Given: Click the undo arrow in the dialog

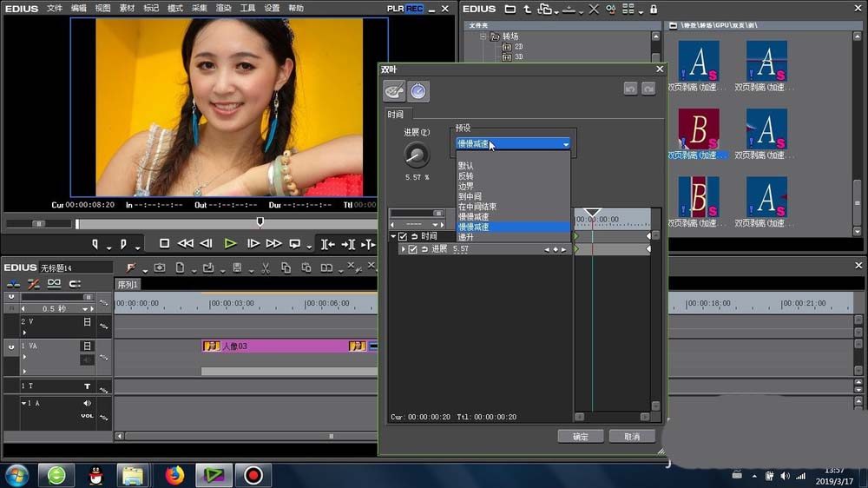Looking at the screenshot, I should [631, 89].
